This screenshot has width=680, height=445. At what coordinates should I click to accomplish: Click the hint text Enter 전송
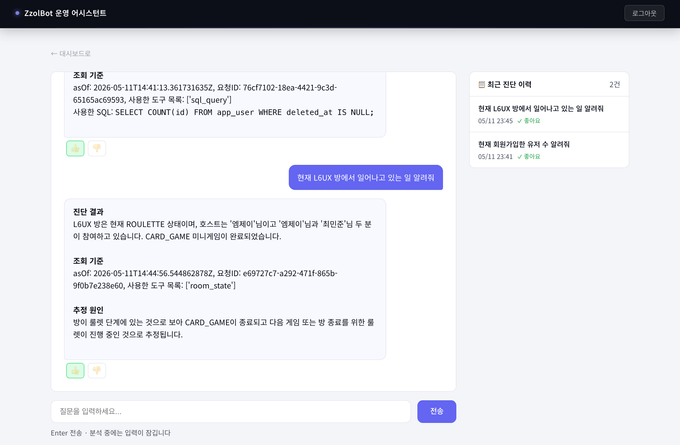(x=66, y=433)
